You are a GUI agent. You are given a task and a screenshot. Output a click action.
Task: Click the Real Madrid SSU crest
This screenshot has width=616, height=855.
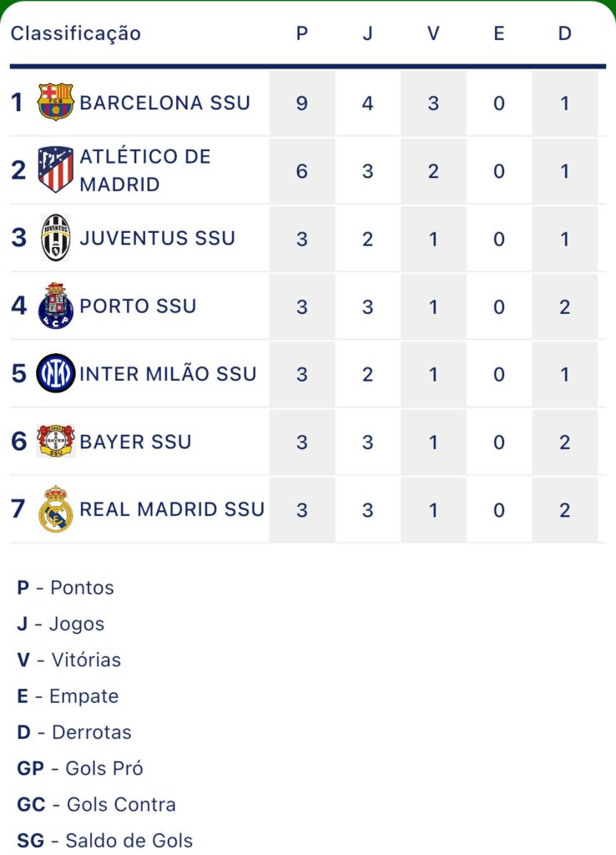[56, 508]
